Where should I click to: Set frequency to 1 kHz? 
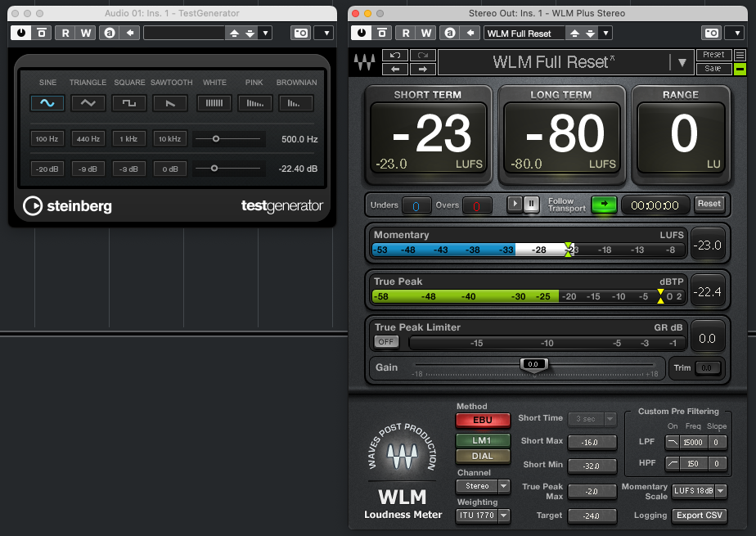coord(128,139)
